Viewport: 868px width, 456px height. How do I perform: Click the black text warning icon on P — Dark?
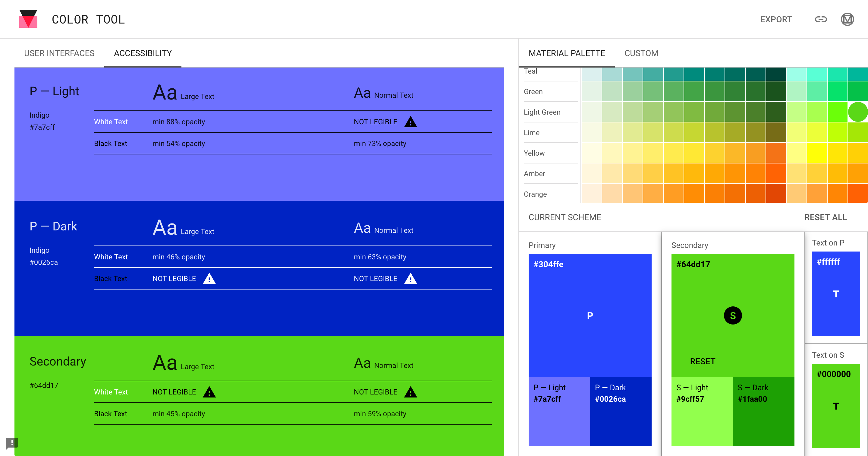[x=209, y=278]
